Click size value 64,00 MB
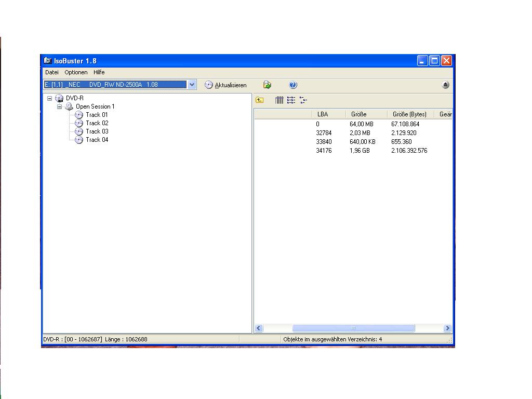Image resolution: width=532 pixels, height=399 pixels. pyautogui.click(x=362, y=124)
